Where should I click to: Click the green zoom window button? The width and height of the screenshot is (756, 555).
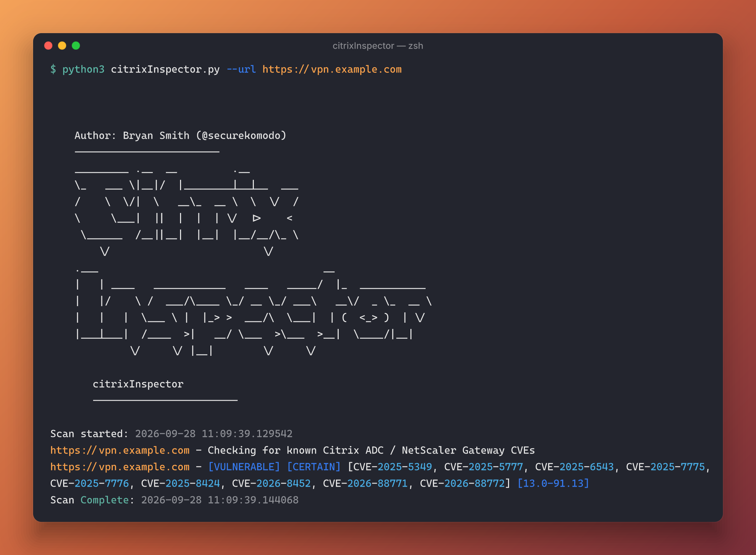tap(76, 46)
